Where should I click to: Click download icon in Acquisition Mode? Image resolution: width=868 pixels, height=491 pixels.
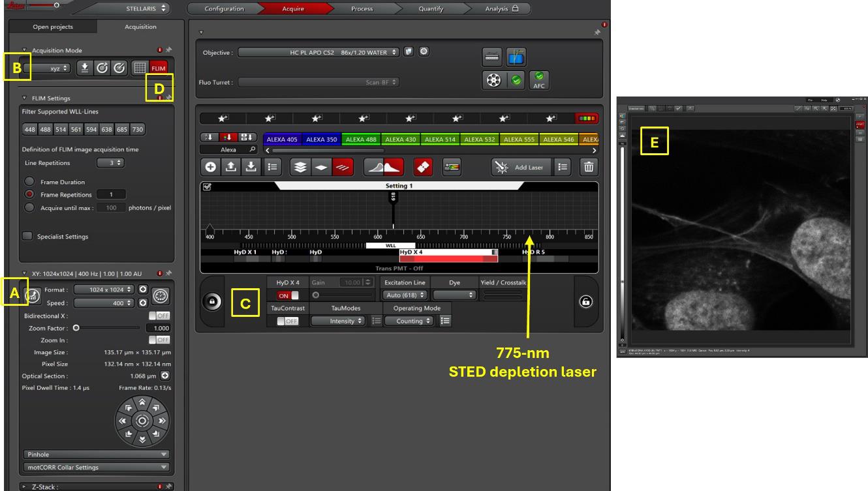point(85,68)
